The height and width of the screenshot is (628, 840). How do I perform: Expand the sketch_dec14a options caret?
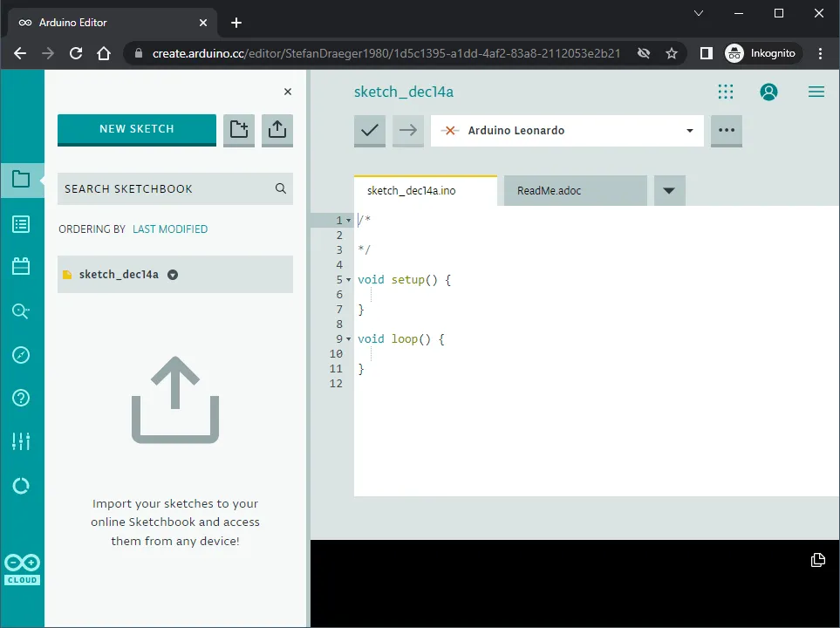coord(172,274)
